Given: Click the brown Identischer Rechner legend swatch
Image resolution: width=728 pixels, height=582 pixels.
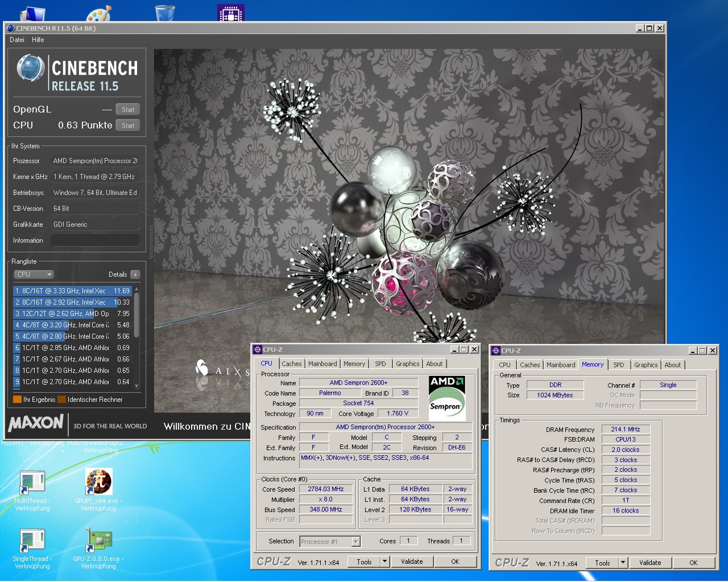Looking at the screenshot, I should (x=61, y=400).
